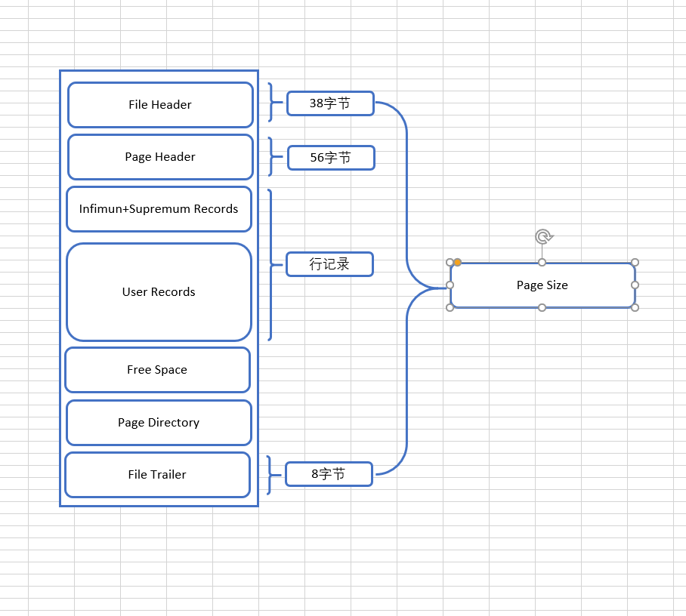
Task: Select the User Records shape
Action: pos(159,291)
